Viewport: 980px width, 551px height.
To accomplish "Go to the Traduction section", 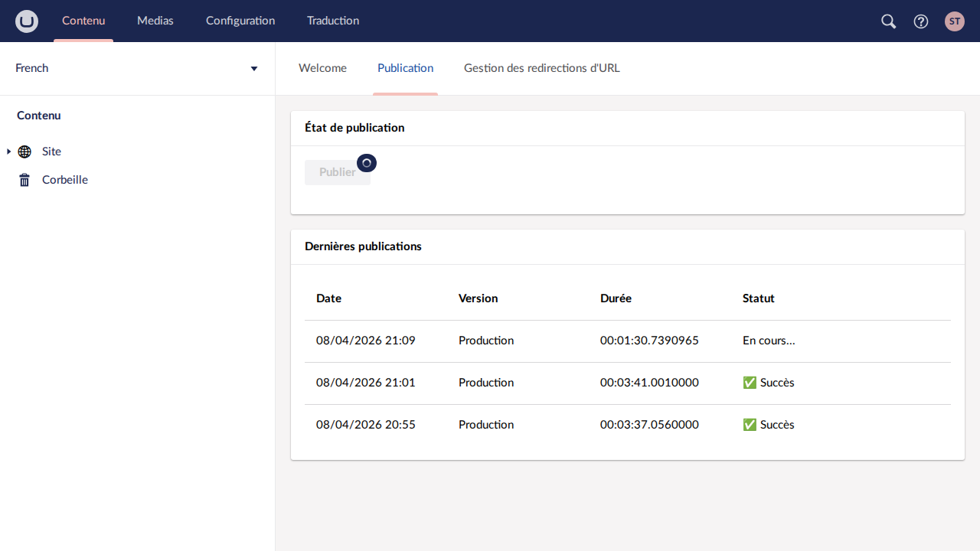I will click(x=333, y=21).
